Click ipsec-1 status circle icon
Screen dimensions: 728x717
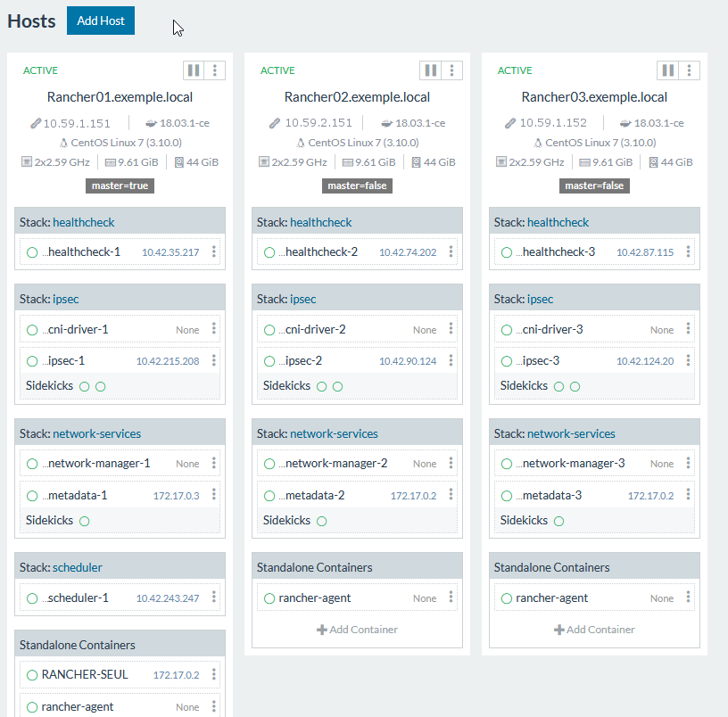pos(32,361)
